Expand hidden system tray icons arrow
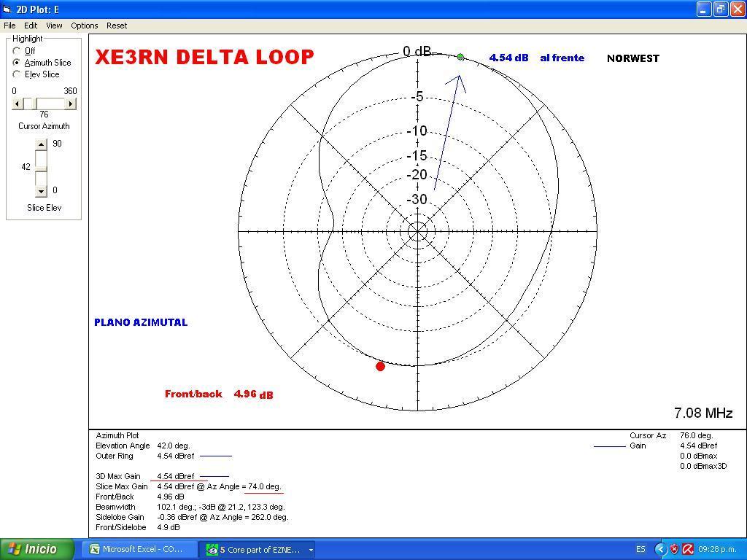Viewport: 747px width, 560px height. pyautogui.click(x=660, y=549)
